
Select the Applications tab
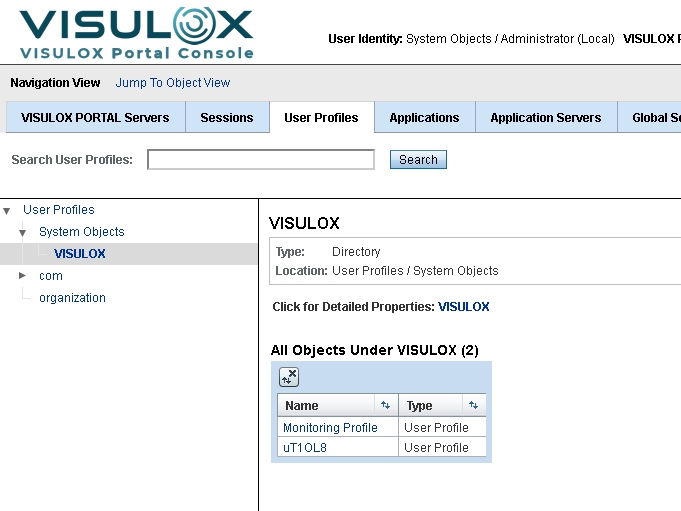point(424,118)
